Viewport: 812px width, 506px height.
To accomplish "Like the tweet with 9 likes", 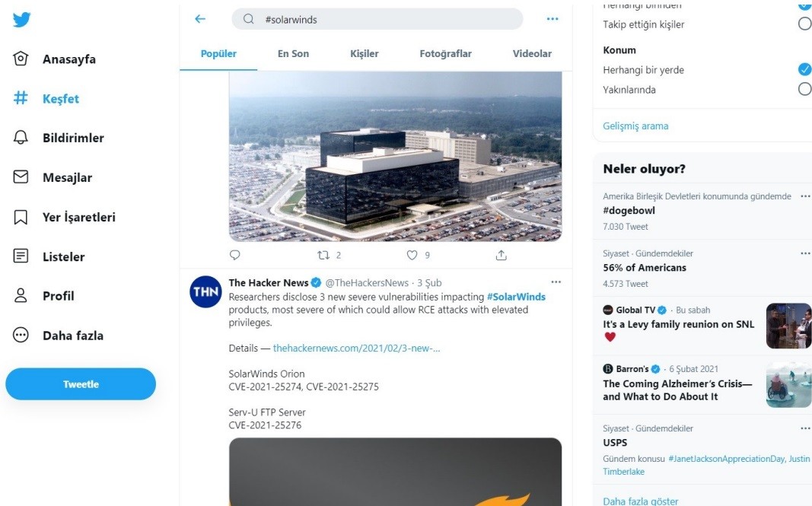I will point(412,256).
